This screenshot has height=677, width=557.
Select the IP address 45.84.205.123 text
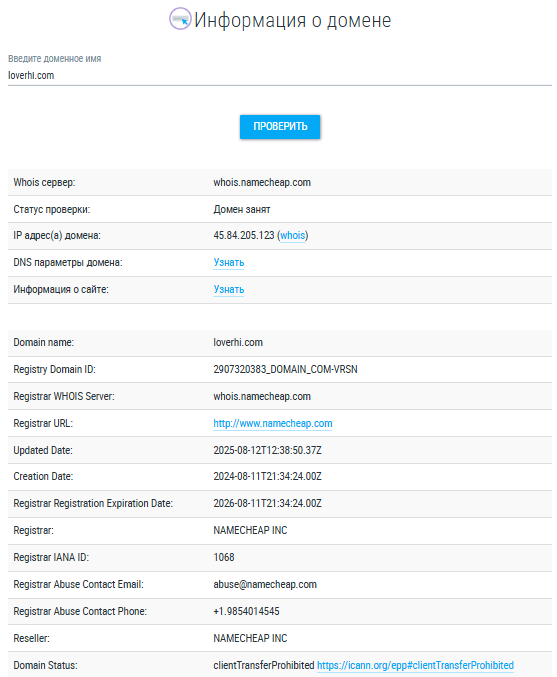[x=244, y=235]
